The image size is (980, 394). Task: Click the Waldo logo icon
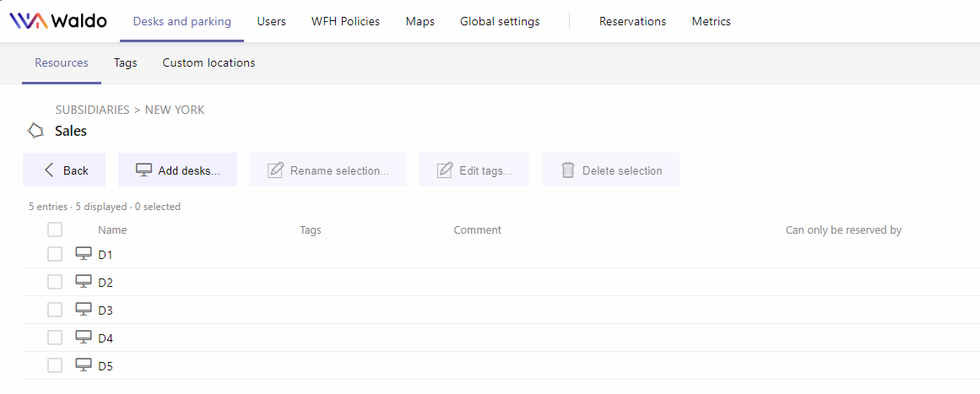click(29, 21)
